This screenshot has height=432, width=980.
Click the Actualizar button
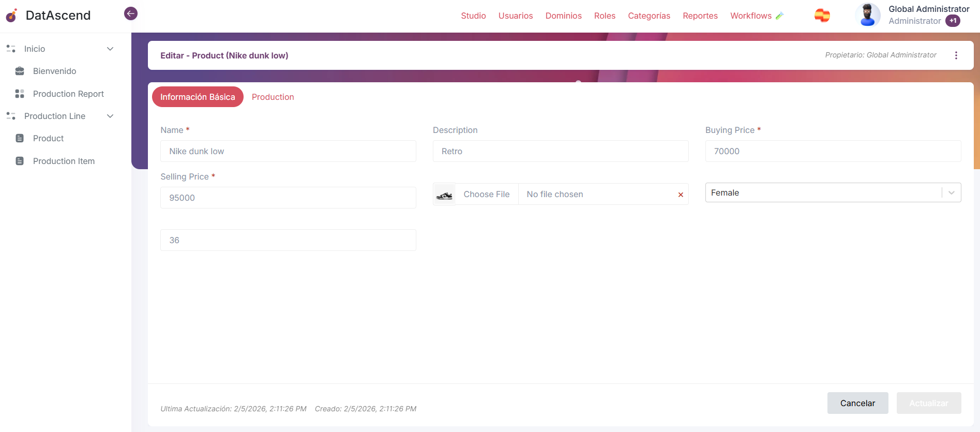[x=928, y=403]
